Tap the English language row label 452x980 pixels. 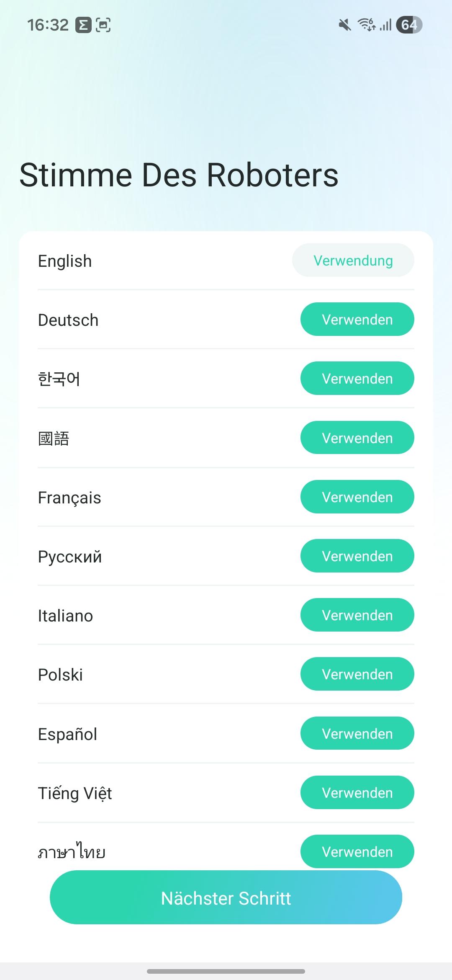click(x=65, y=261)
